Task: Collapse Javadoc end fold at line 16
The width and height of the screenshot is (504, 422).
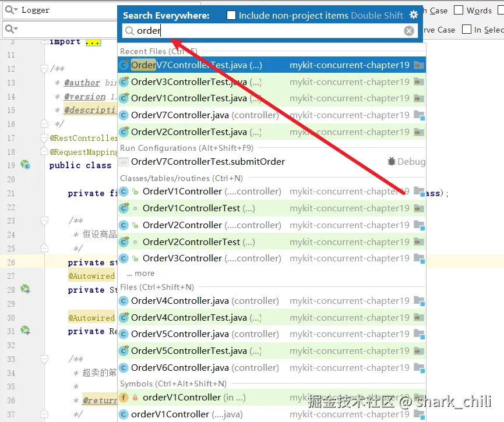Action: click(44, 124)
